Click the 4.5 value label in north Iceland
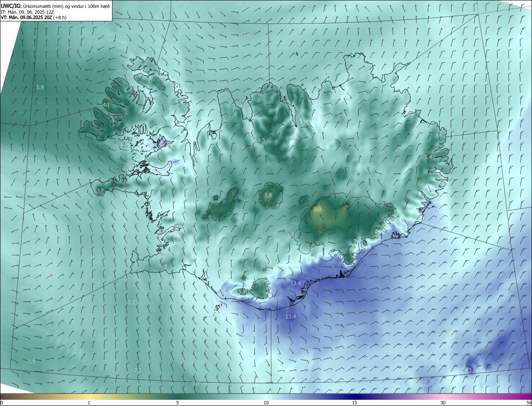The image size is (532, 406). click(x=261, y=140)
